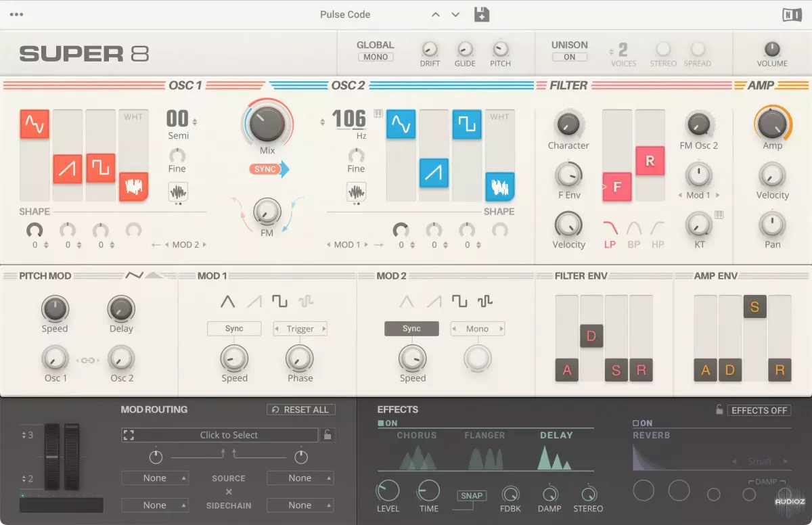Disable the Sync button in MOD 2
The height and width of the screenshot is (525, 812).
(411, 329)
